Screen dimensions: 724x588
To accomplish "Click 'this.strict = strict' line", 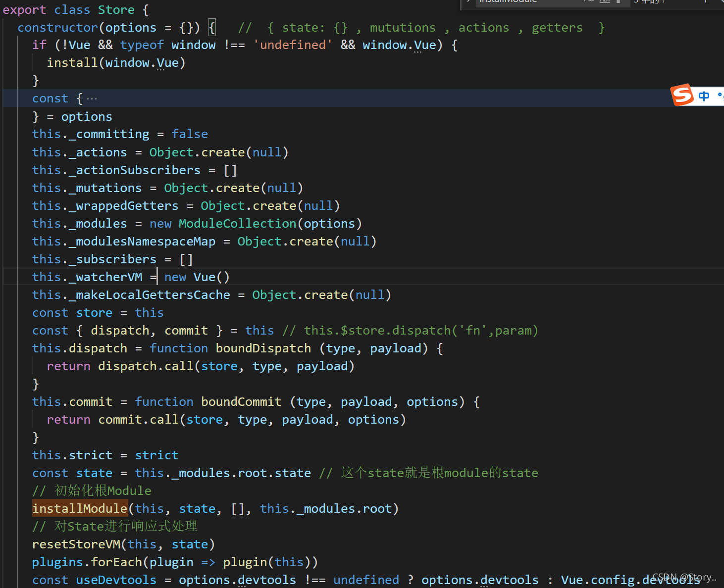I will 105,455.
